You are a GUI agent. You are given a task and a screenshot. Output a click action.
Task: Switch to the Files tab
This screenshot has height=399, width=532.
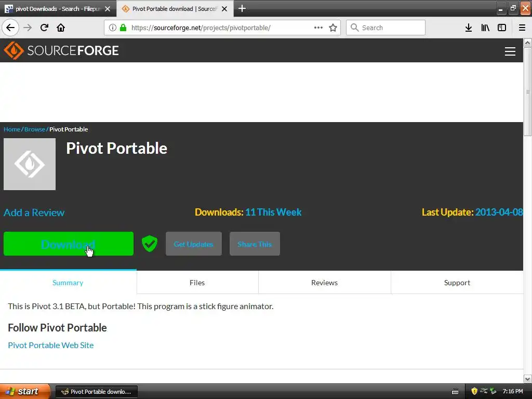click(197, 282)
